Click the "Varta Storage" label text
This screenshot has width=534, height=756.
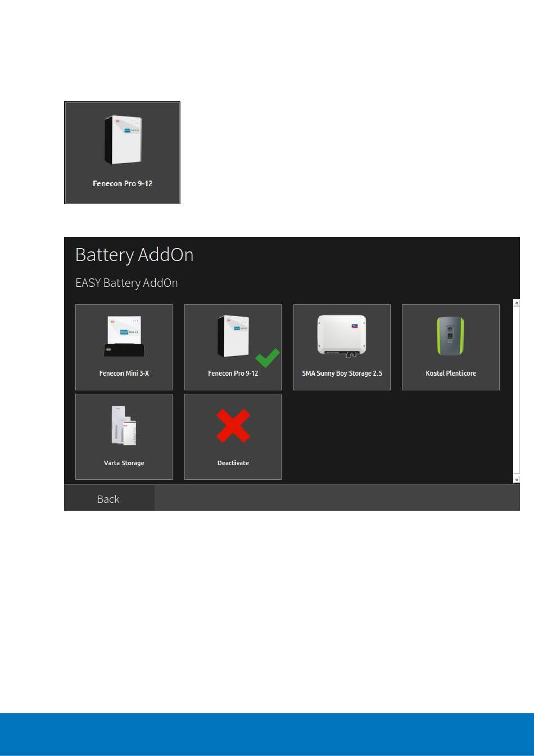coord(124,463)
